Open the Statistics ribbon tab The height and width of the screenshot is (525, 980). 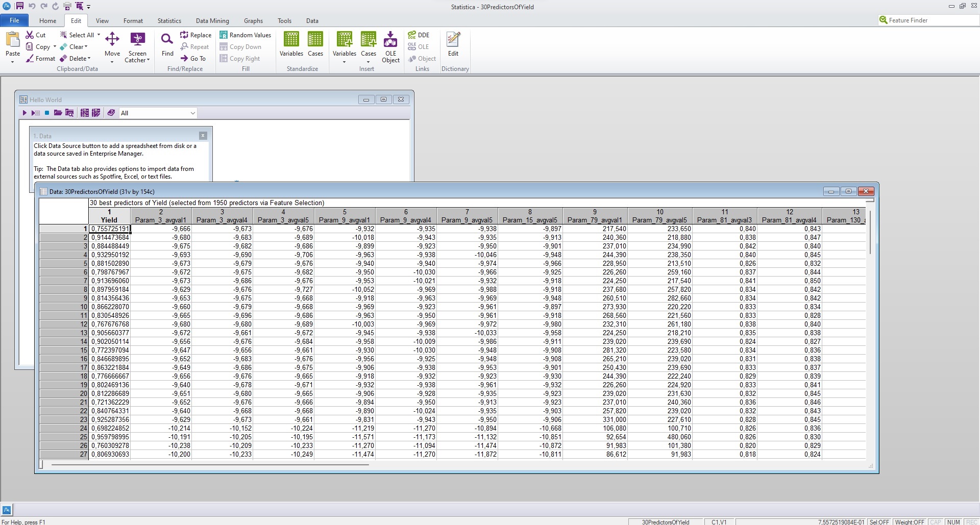click(x=169, y=21)
